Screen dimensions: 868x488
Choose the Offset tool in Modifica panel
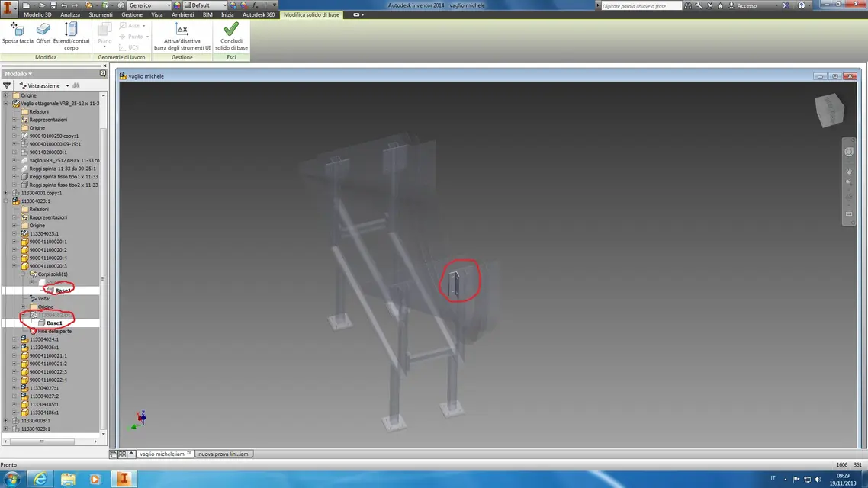tap(43, 34)
